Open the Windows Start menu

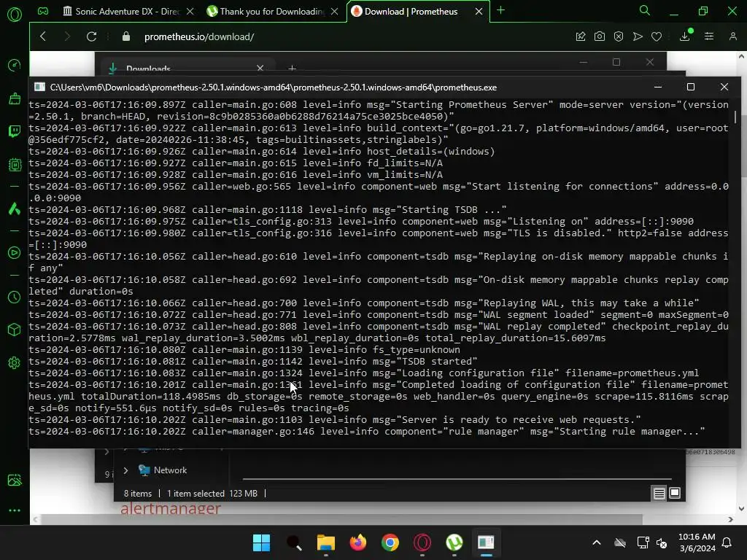[261, 542]
